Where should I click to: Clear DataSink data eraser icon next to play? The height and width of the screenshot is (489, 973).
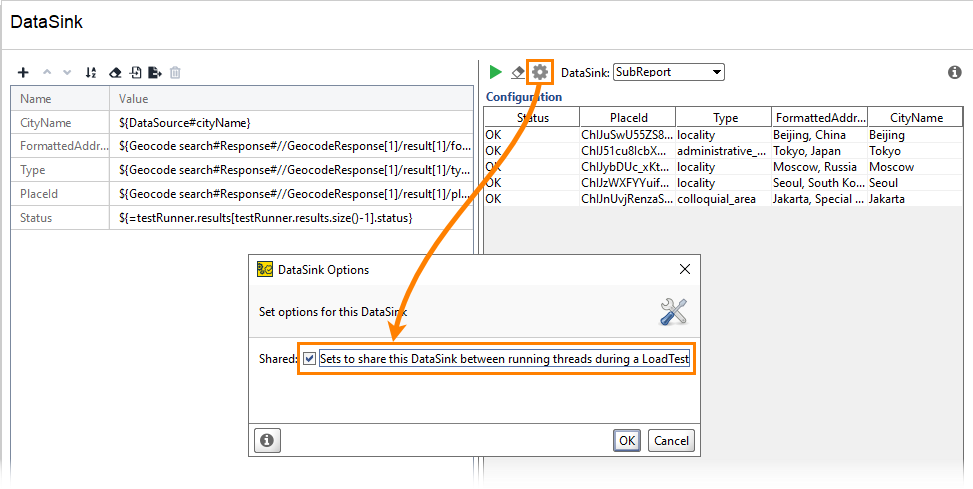click(x=518, y=73)
